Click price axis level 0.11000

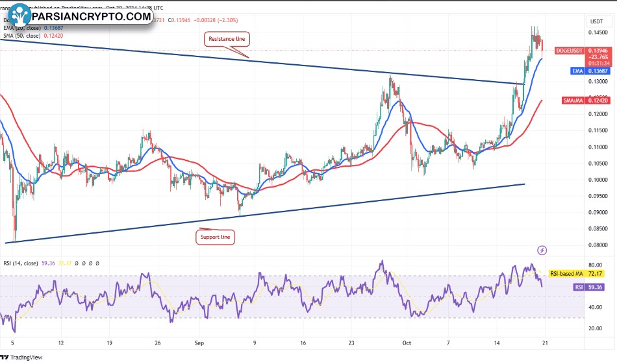(598, 147)
